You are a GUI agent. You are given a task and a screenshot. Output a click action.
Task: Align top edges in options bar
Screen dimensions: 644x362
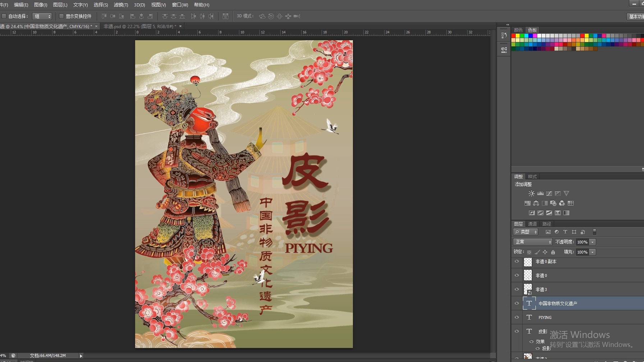(104, 16)
